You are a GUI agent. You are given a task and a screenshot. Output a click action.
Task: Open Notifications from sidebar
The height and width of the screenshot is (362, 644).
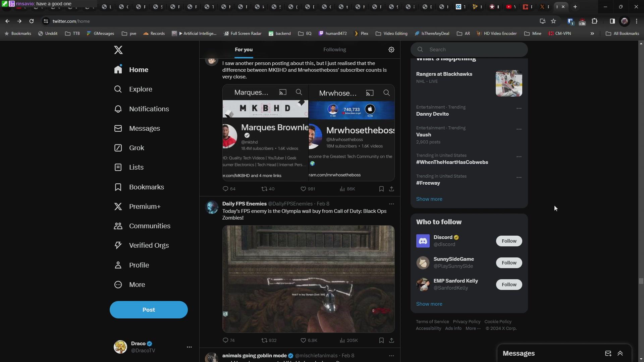pos(142,109)
